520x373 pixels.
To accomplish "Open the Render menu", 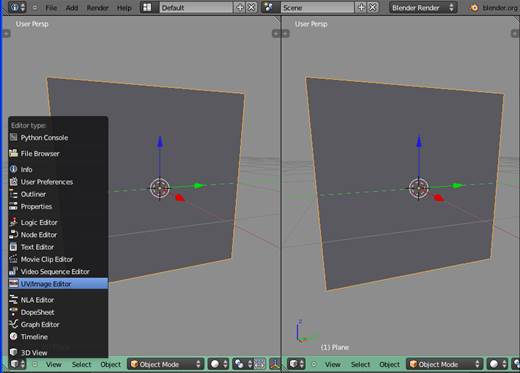I will 97,8.
